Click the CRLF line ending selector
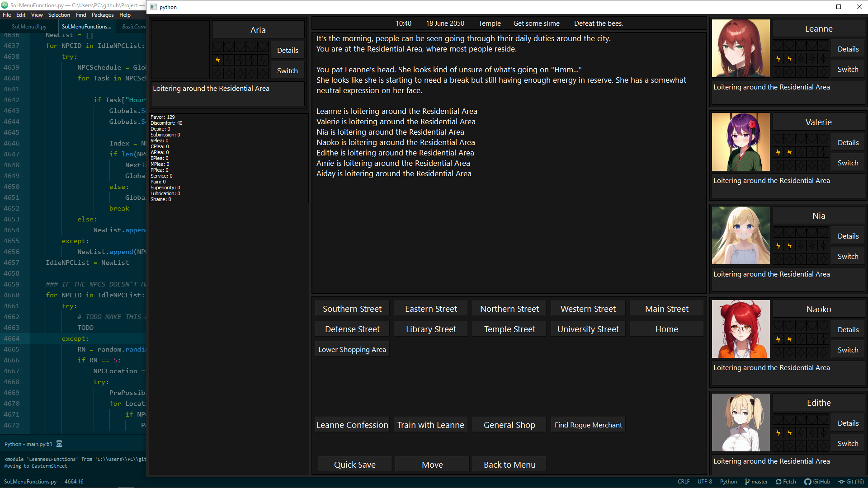Image resolution: width=868 pixels, height=488 pixels. pyautogui.click(x=683, y=482)
